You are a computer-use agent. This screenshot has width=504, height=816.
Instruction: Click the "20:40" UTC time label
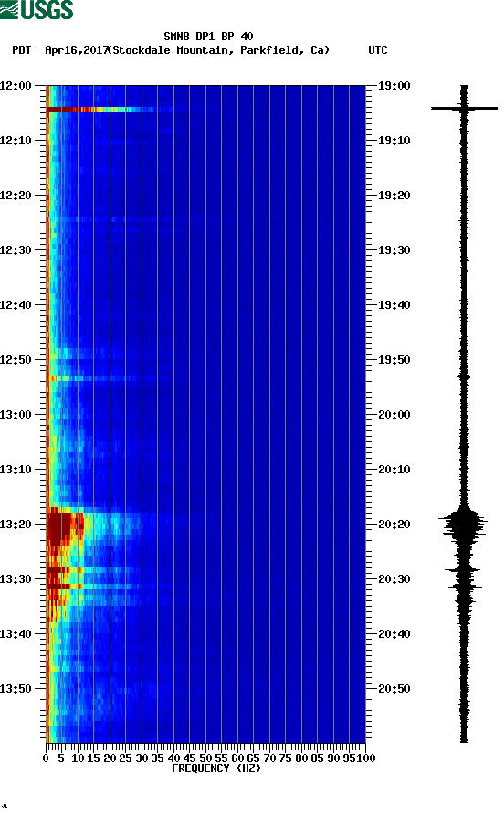[x=394, y=633]
